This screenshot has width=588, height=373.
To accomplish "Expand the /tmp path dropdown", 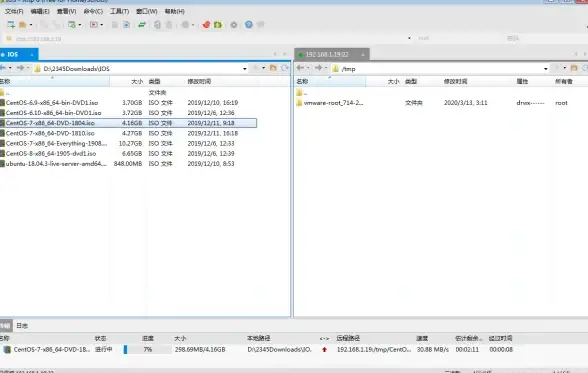I will coord(546,69).
